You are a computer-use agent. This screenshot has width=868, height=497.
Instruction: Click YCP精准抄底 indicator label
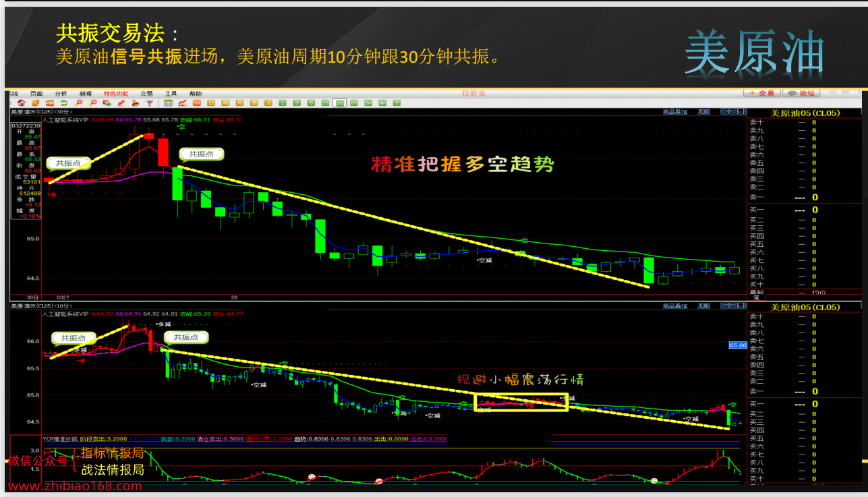pyautogui.click(x=59, y=438)
